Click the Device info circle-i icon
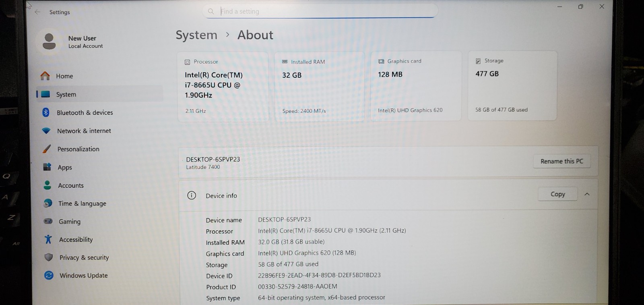Viewport: 644px width, 305px height. [192, 195]
